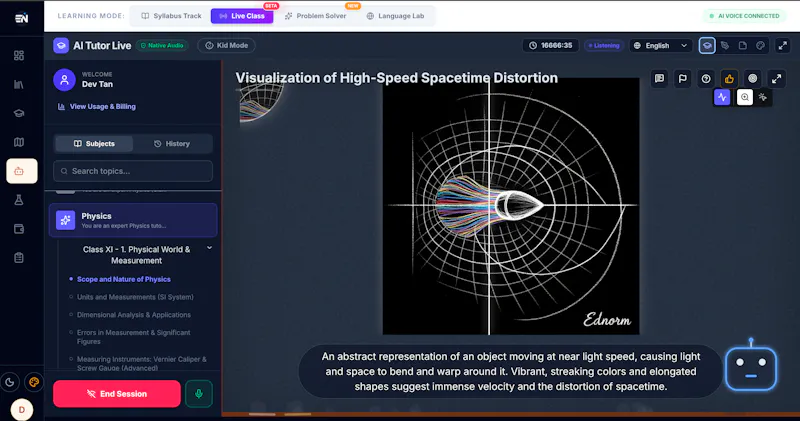800x421 pixels.
Task: Click the Class XI - 1. Physical World & Measurement title
Action: (136, 255)
